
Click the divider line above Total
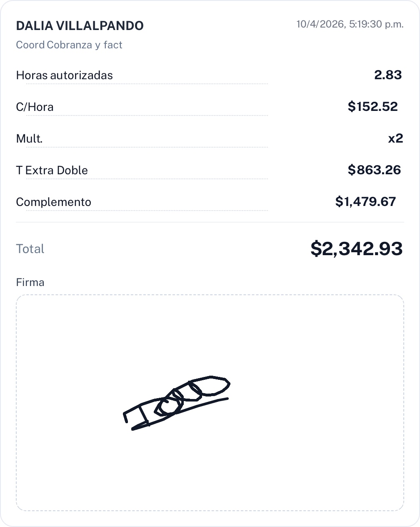[210, 222]
